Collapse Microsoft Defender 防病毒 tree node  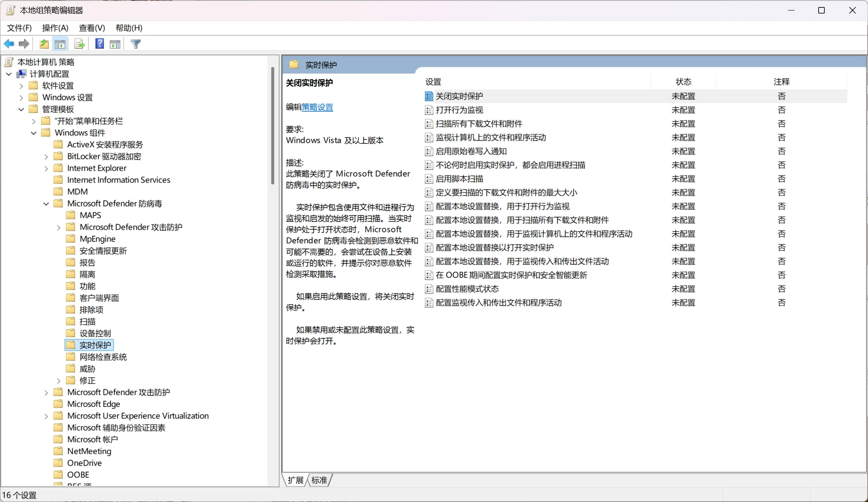tap(46, 204)
